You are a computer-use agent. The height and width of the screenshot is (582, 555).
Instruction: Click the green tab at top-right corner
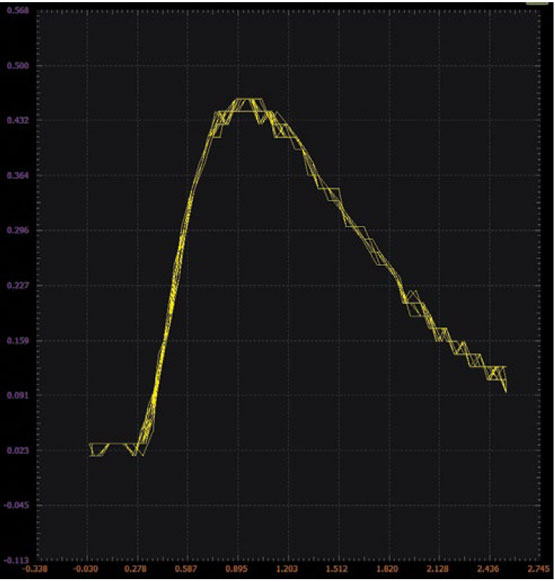click(537, 3)
